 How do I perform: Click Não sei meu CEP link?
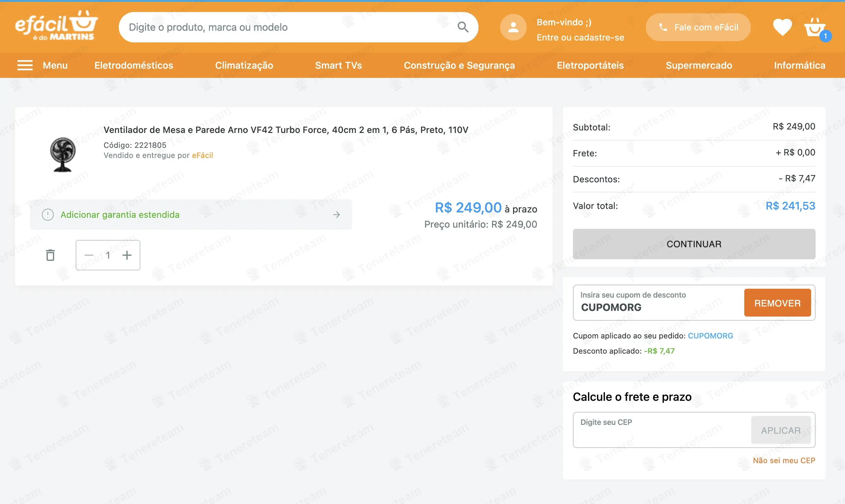[784, 461]
